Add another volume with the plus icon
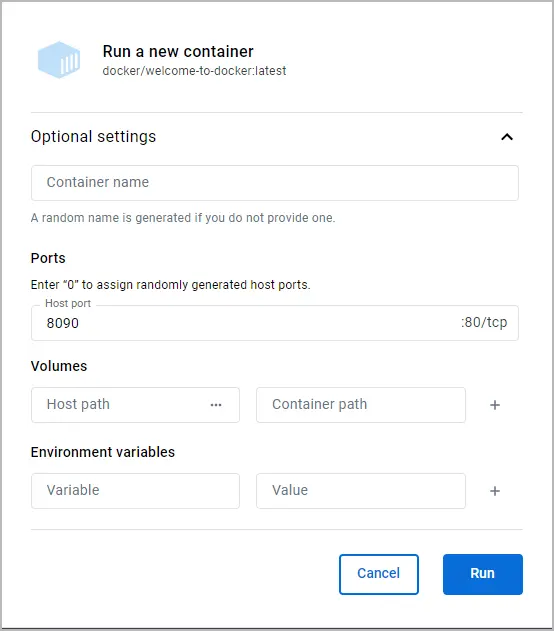Image resolution: width=554 pixels, height=631 pixels. pos(495,405)
